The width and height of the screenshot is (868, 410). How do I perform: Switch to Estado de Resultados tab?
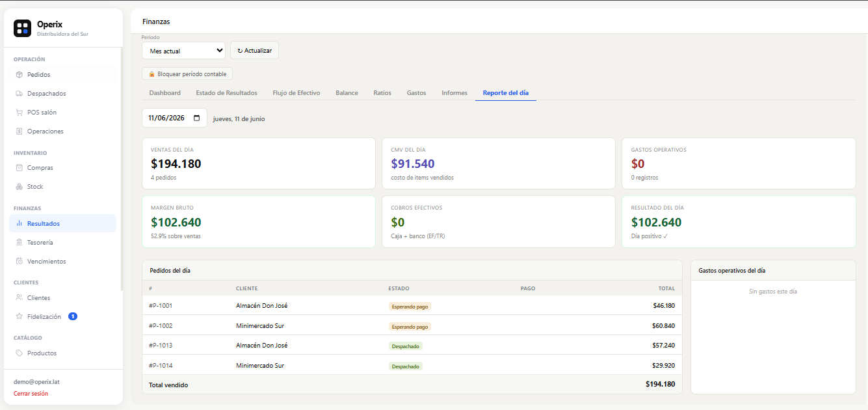227,93
